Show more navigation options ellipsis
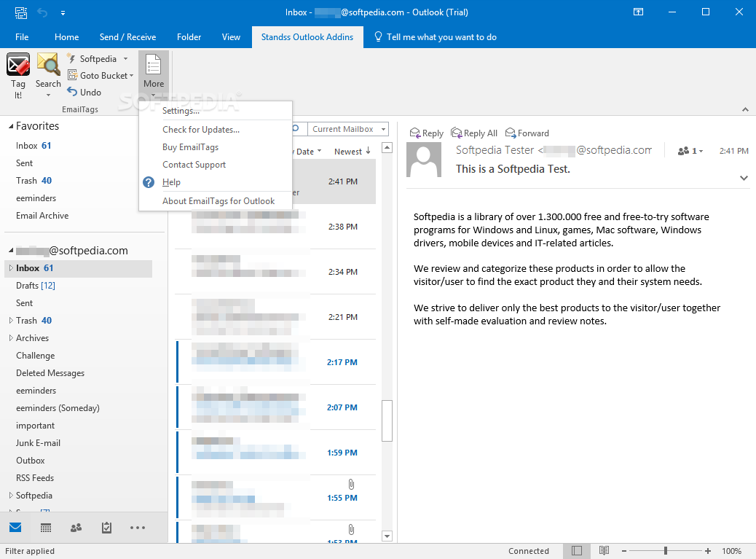 click(x=138, y=528)
